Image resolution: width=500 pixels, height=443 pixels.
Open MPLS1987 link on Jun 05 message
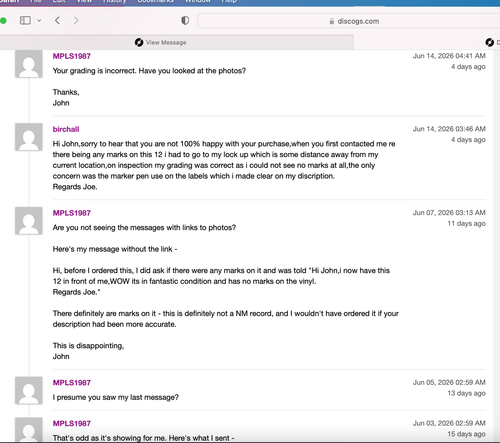[72, 382]
